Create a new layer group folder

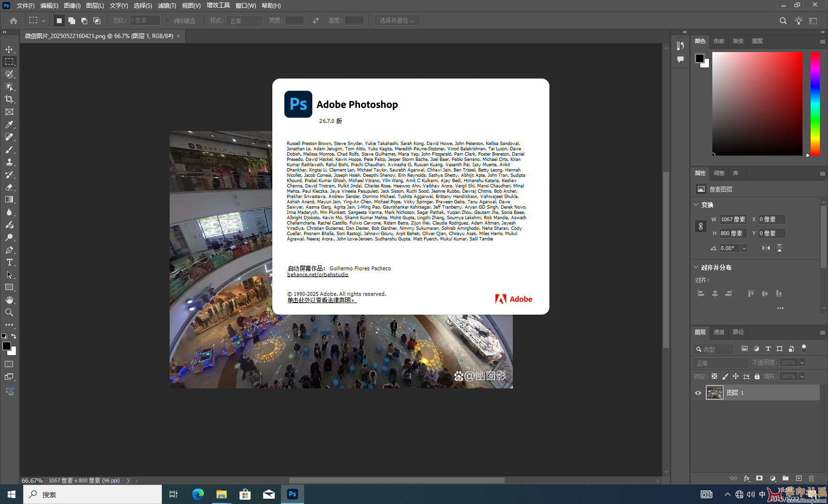[x=786, y=478]
